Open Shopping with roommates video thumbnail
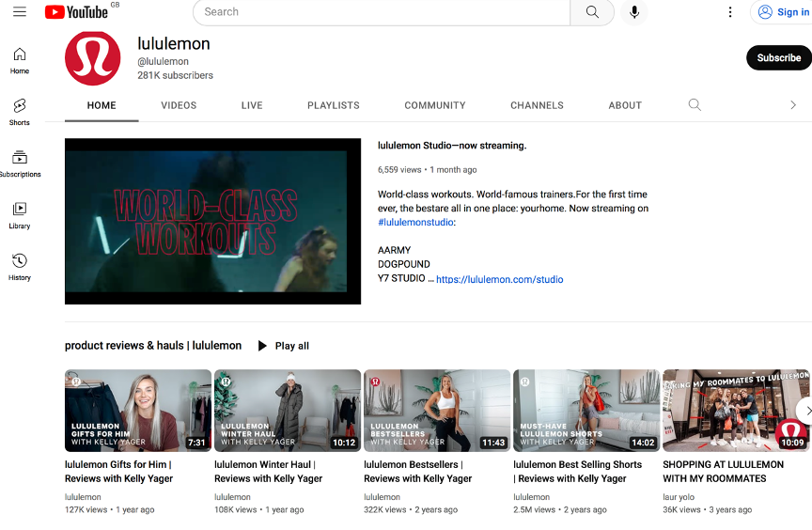The height and width of the screenshot is (530, 812). [x=736, y=411]
